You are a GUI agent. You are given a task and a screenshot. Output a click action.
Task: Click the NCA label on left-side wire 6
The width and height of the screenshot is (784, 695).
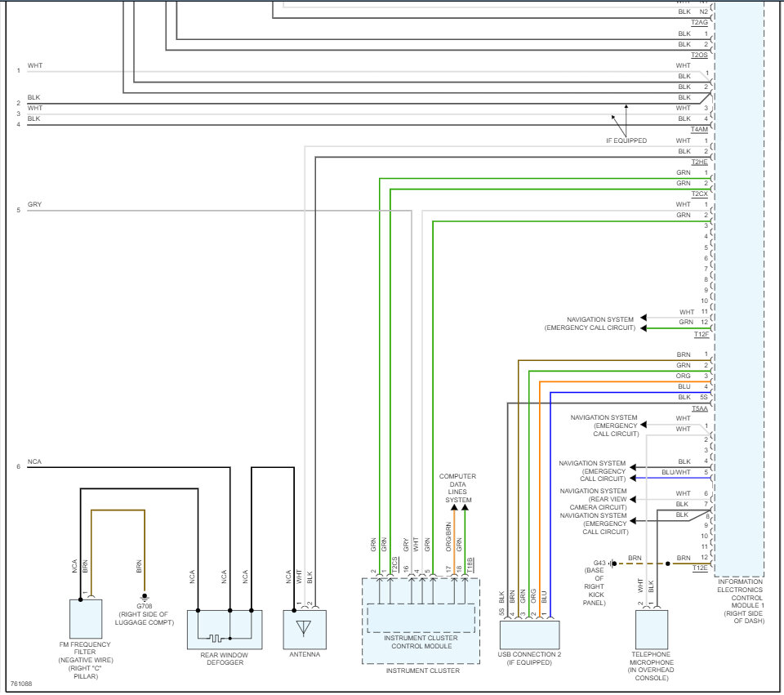pos(34,461)
